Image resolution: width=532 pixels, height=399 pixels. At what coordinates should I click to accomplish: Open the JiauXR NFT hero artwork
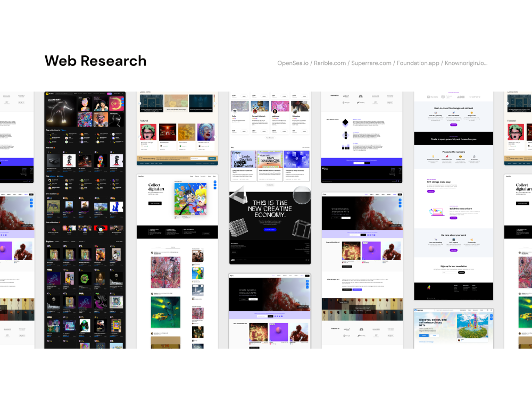point(61,112)
